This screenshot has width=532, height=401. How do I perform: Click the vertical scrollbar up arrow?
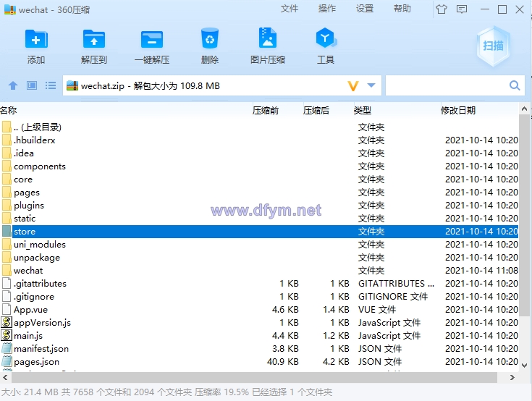tap(524, 109)
